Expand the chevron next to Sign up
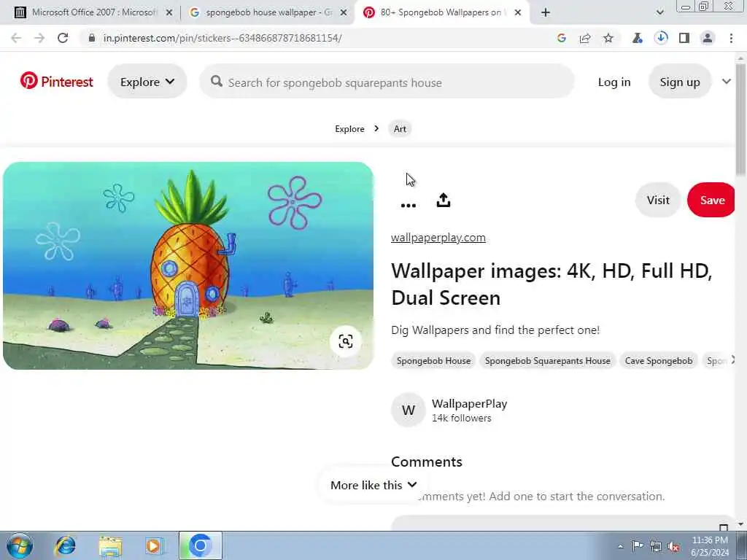This screenshot has height=560, width=747. 726,82
